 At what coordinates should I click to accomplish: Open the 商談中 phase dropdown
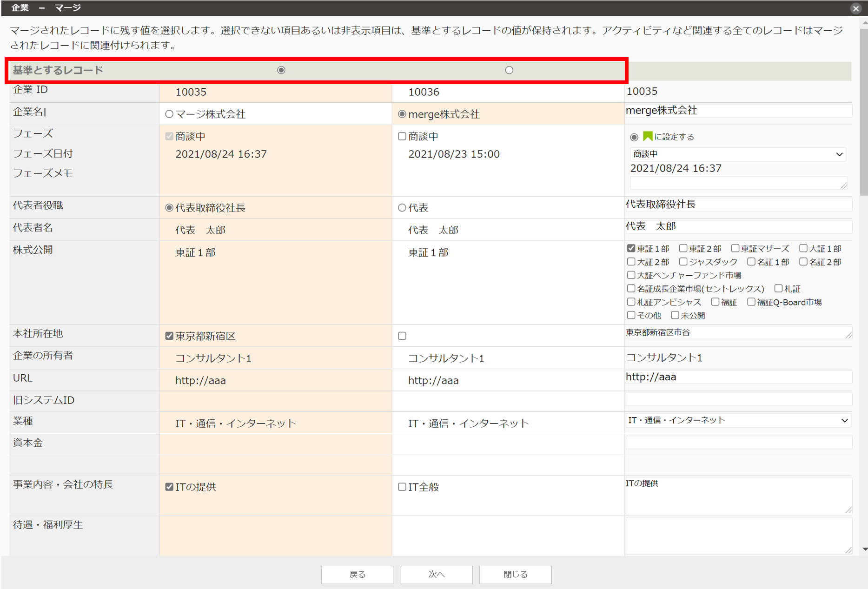(737, 154)
